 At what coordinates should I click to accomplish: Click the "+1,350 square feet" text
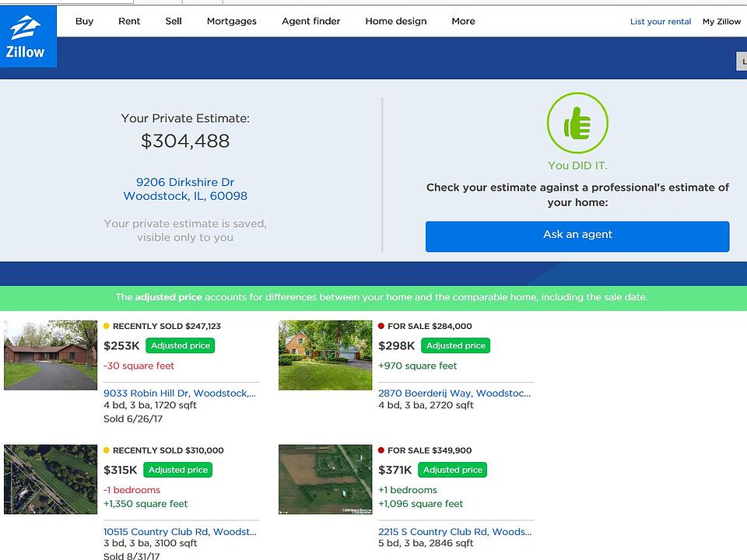click(146, 504)
